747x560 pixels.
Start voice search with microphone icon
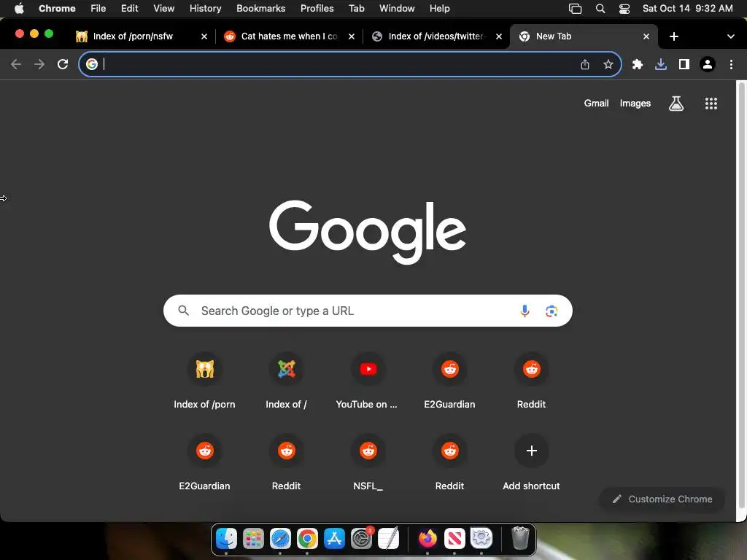(525, 311)
